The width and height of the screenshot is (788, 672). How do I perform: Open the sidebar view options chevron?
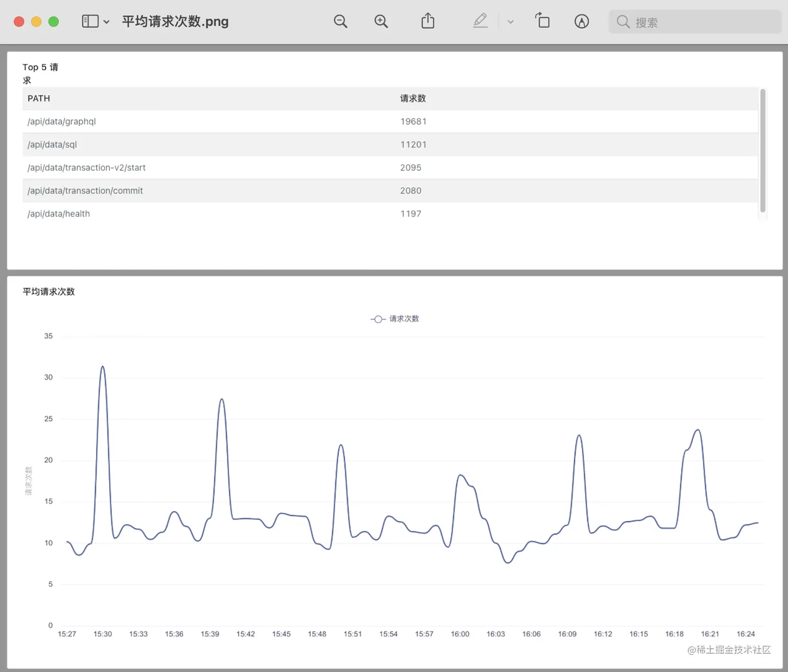[x=106, y=22]
